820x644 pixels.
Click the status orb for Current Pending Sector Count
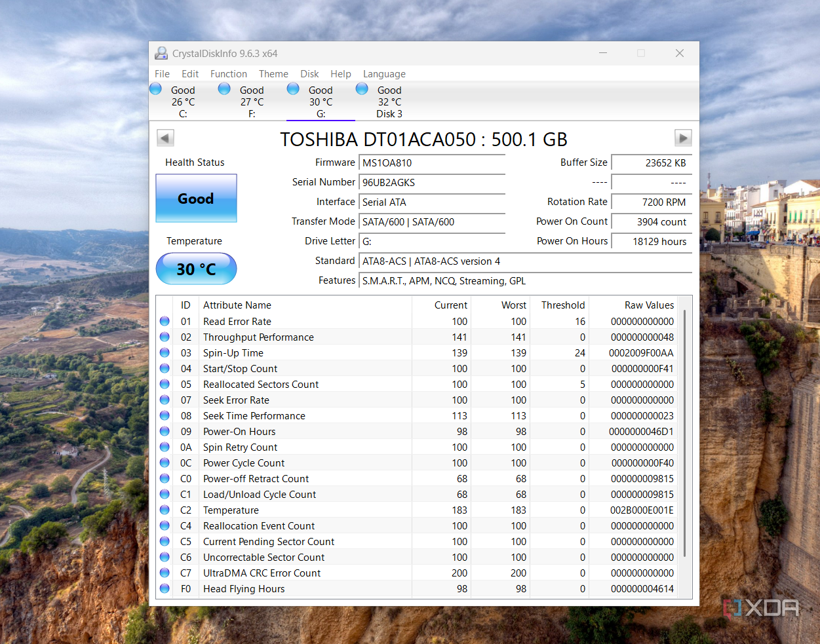pyautogui.click(x=165, y=541)
